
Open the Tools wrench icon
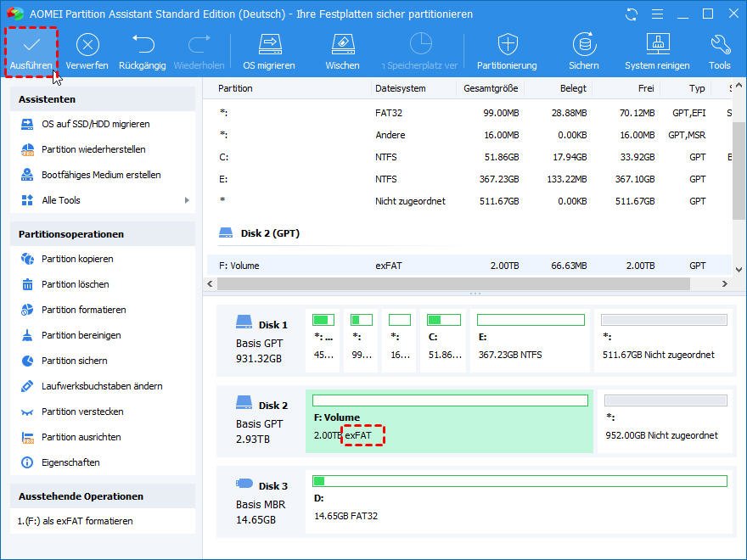(719, 45)
